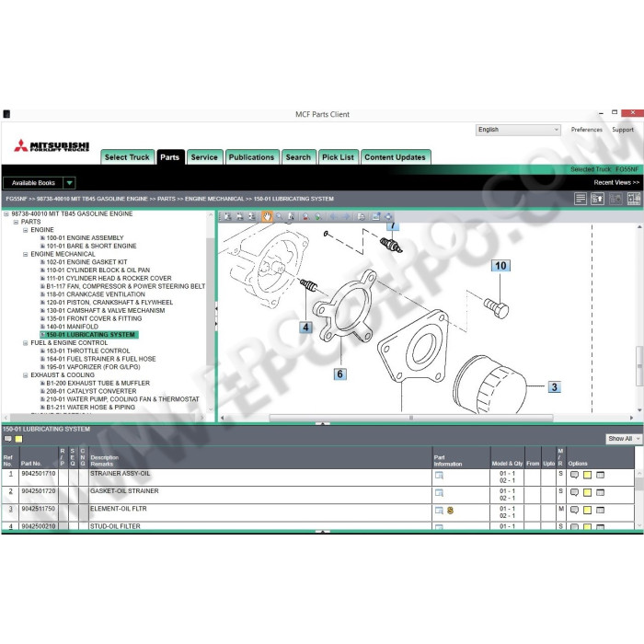Open the Available Books dropdown arrow
This screenshot has height=644, width=644.
tap(69, 183)
